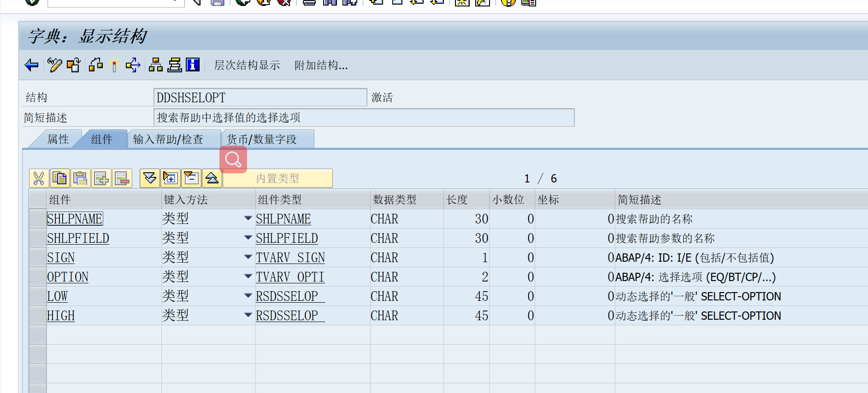Viewport: 868px width, 393px height.
Task: Collapse all includes with the double up arrow
Action: click(212, 178)
